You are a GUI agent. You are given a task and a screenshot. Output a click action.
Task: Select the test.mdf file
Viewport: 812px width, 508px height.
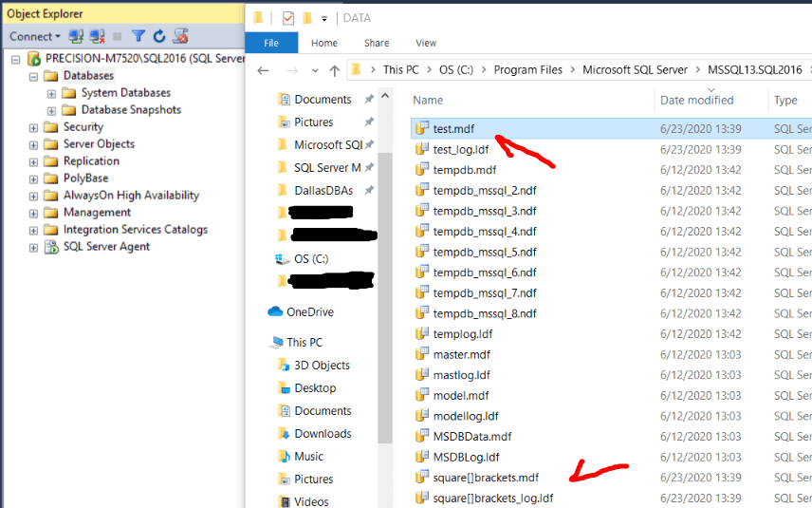pyautogui.click(x=453, y=128)
